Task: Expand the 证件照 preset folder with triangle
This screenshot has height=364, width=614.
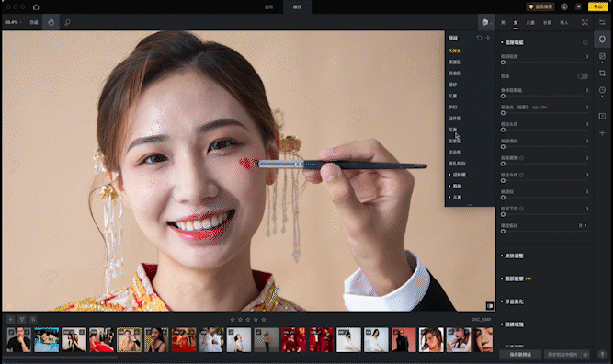Action: 449,175
